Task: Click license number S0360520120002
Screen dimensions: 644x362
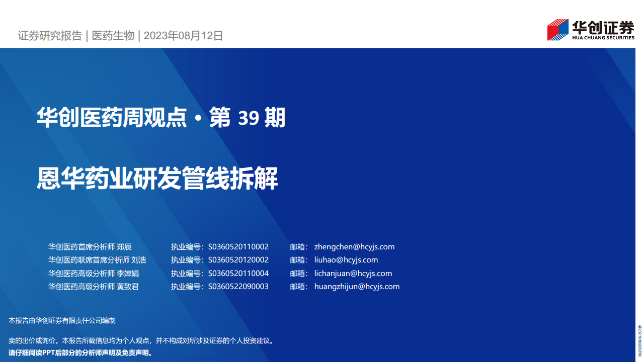Action: tap(238, 260)
